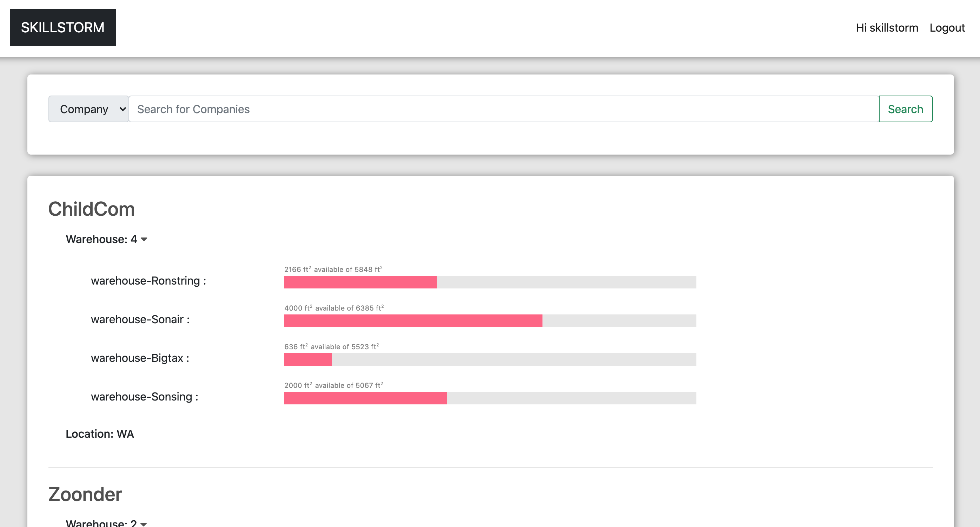The width and height of the screenshot is (980, 527).
Task: Open the Company search type dropdown
Action: [88, 109]
